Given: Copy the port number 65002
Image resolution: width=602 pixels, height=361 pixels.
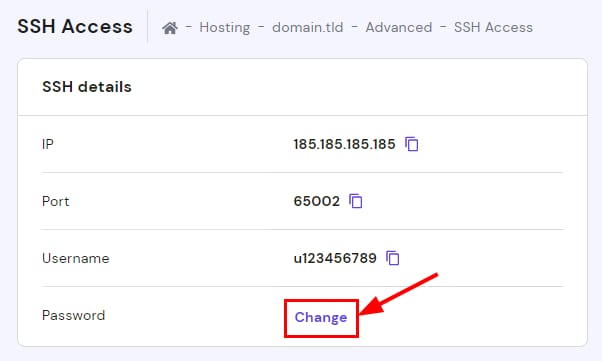Looking at the screenshot, I should click(356, 201).
